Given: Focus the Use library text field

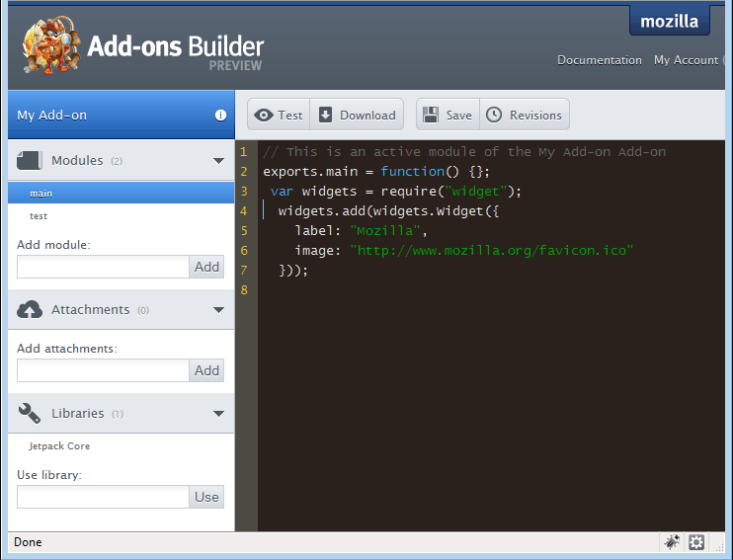Looking at the screenshot, I should (104, 497).
